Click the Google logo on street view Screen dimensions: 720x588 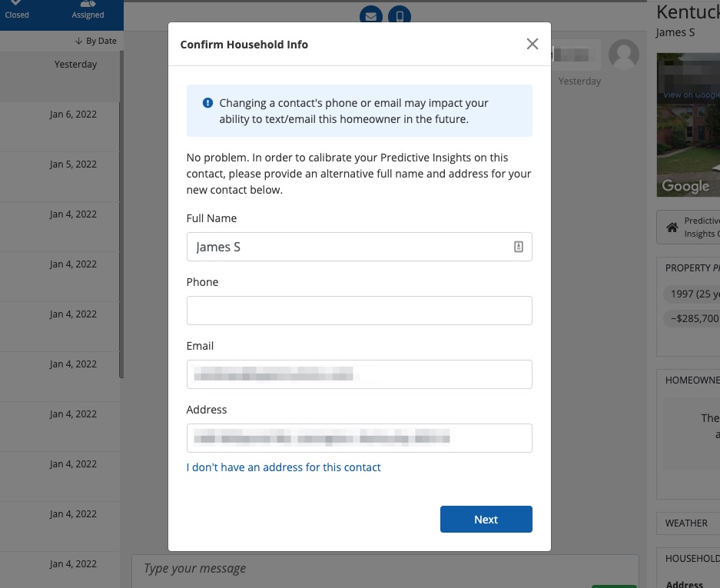(x=685, y=186)
